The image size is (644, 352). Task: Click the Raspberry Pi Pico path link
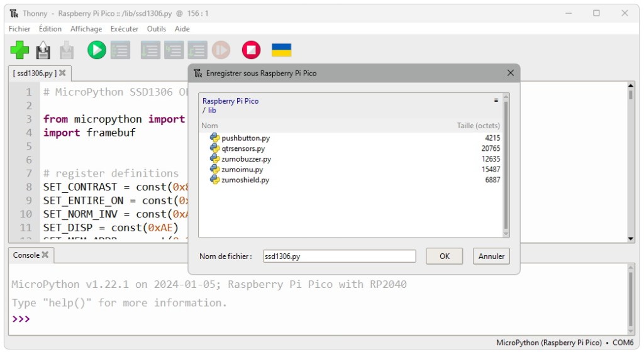(x=230, y=101)
